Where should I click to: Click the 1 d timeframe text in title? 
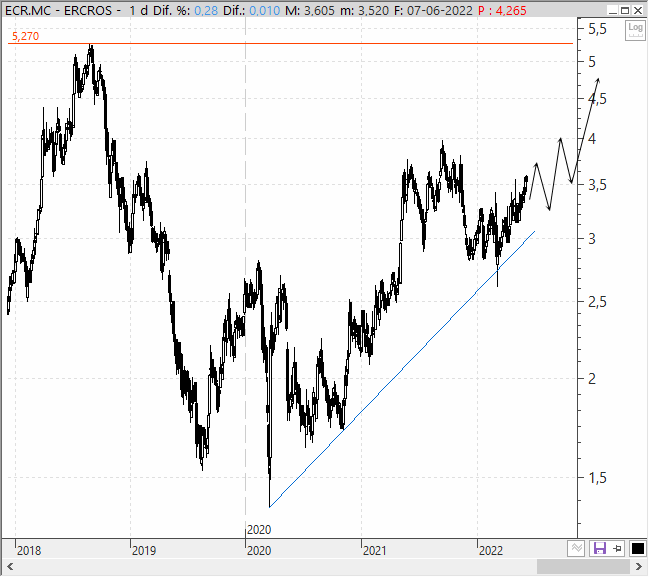coord(139,10)
